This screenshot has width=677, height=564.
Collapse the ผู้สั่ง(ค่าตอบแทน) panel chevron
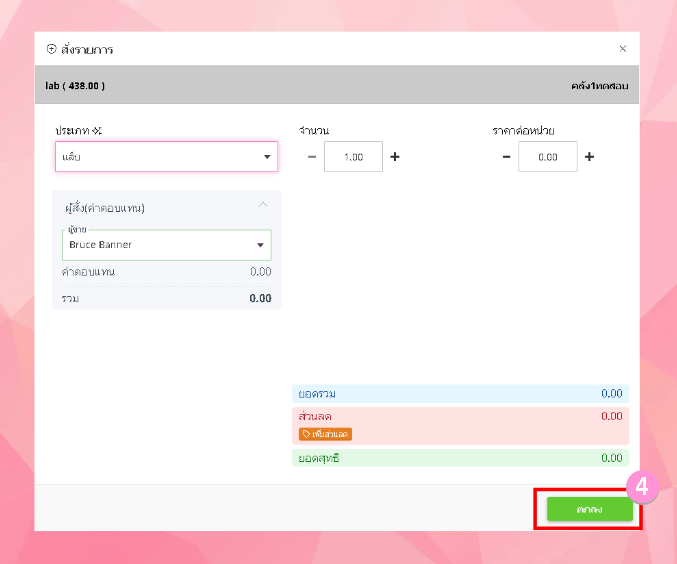pos(263,204)
